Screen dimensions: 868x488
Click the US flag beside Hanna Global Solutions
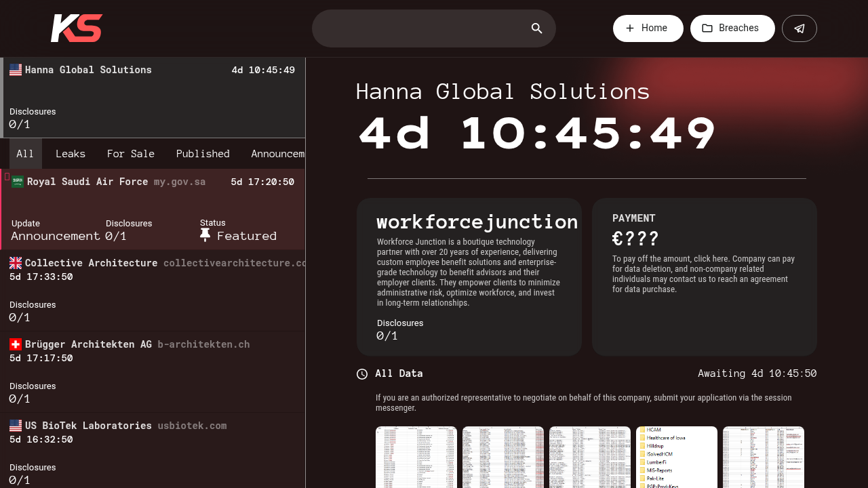[x=16, y=70]
